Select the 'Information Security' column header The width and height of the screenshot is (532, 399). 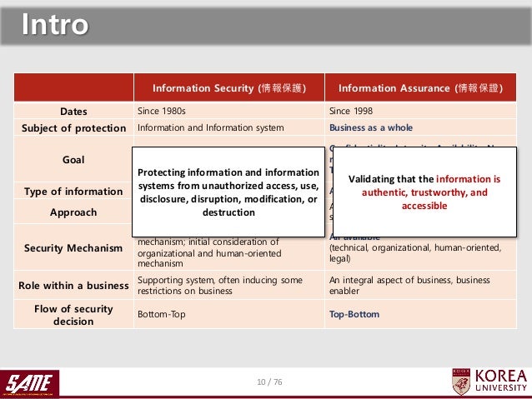coord(229,87)
